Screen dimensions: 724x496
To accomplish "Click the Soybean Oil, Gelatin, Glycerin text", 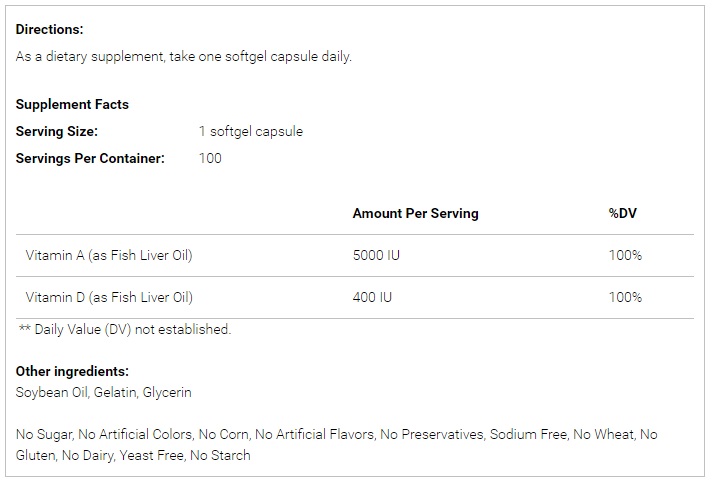I will pyautogui.click(x=103, y=392).
